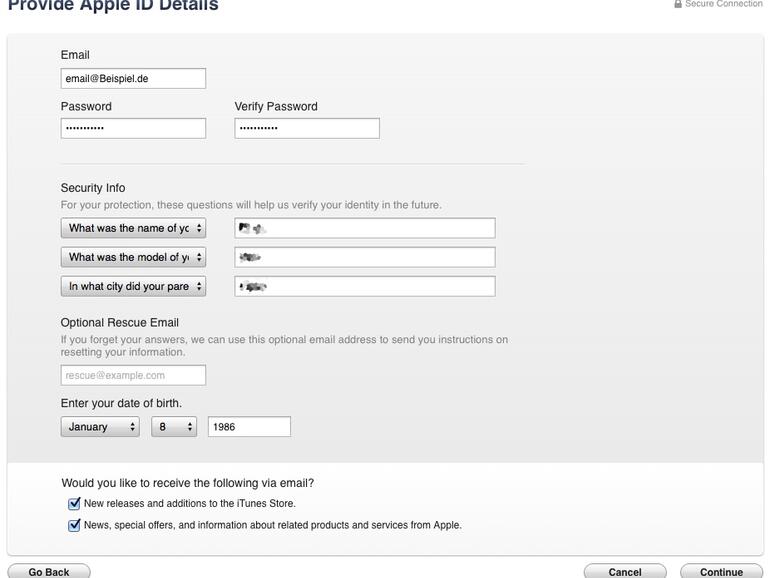Open the first security question dropdown
The height and width of the screenshot is (578, 770).
pyautogui.click(x=133, y=228)
